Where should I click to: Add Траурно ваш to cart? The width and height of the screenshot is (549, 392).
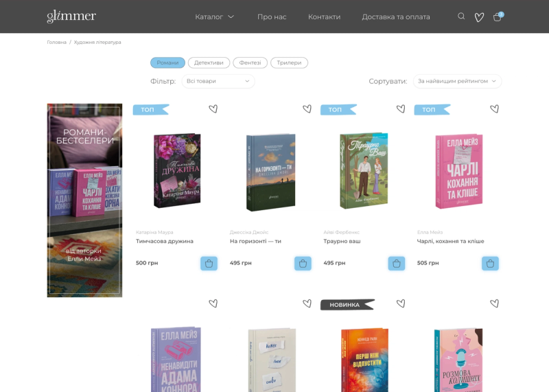pyautogui.click(x=397, y=264)
